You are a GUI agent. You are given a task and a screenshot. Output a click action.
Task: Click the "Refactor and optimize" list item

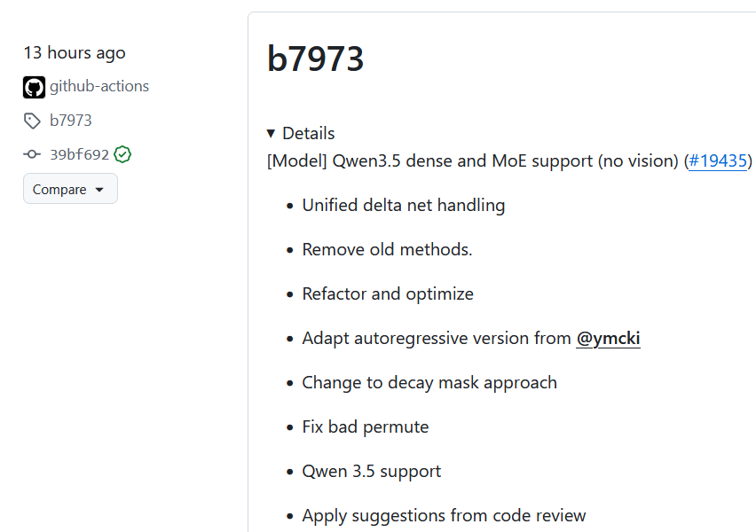[388, 294]
